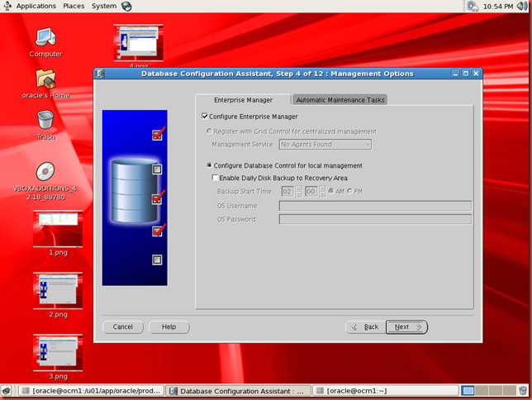
Task: Close the Database Configuration Assistant window
Action: point(476,74)
